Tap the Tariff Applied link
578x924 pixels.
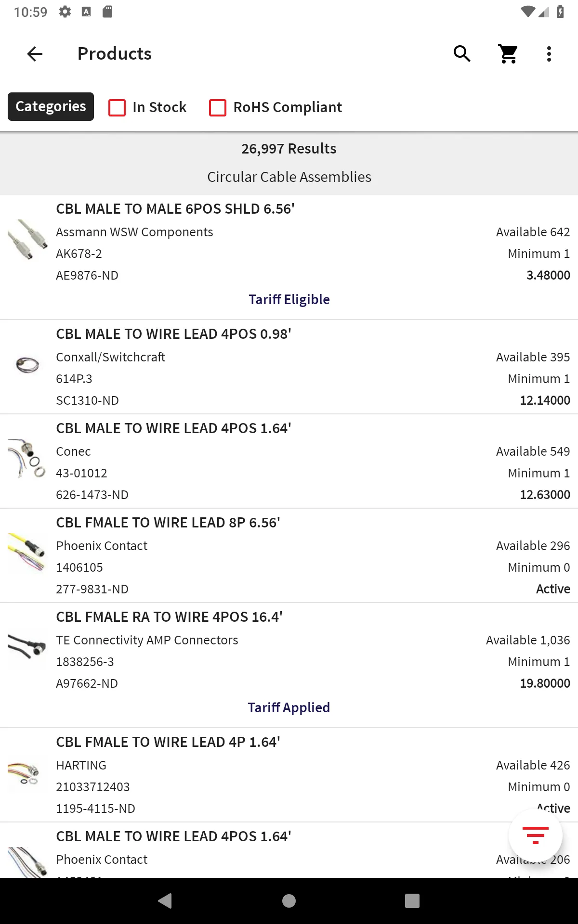click(x=289, y=707)
